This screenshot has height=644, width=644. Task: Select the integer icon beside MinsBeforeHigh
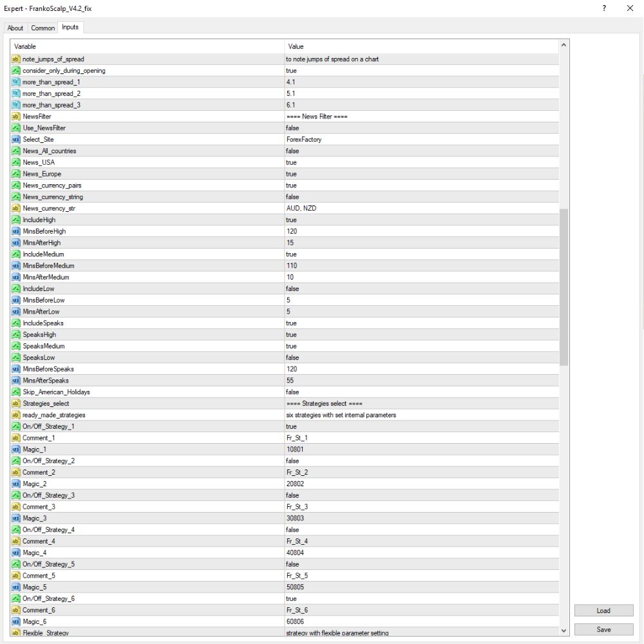[x=16, y=232]
